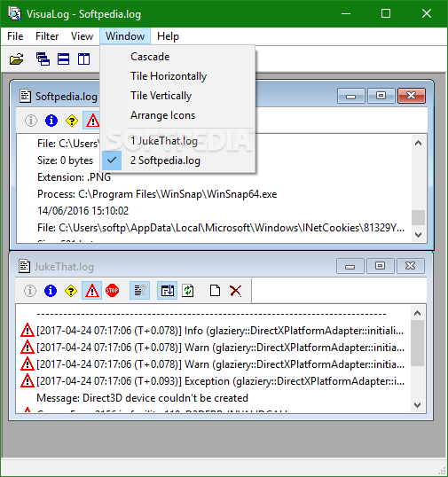Click the main window resize grip

coord(442,471)
